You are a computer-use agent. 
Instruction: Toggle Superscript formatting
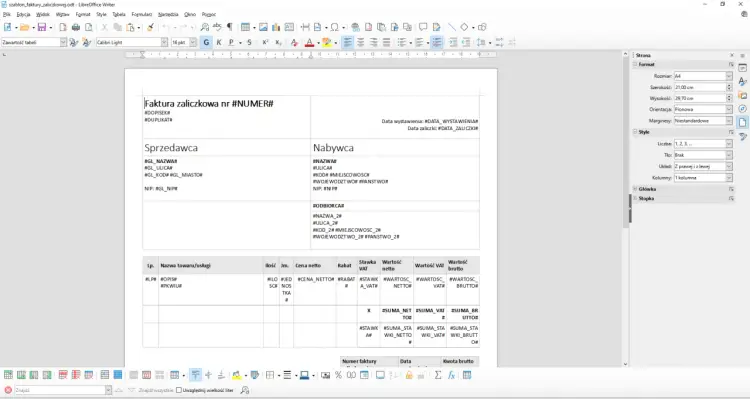pyautogui.click(x=265, y=43)
